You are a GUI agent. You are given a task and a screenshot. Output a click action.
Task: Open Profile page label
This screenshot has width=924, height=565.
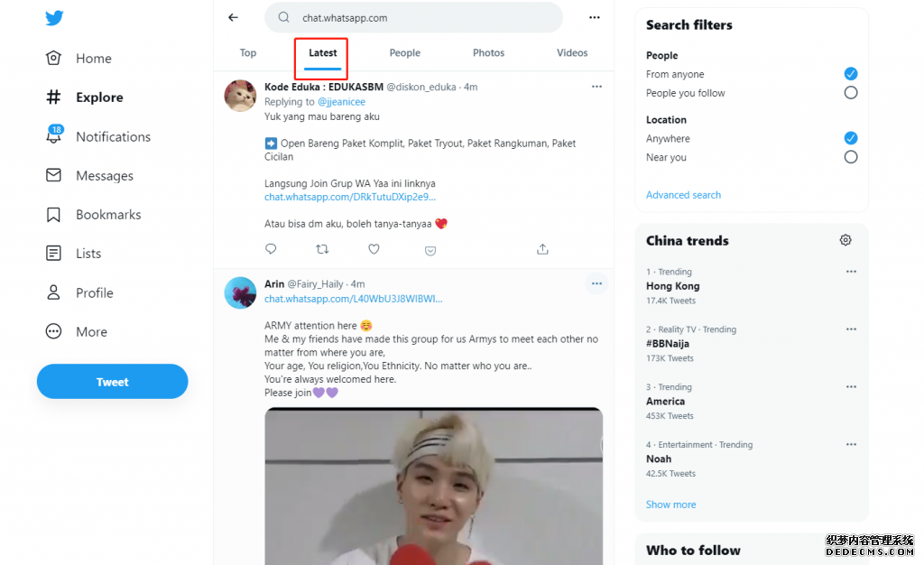coord(94,292)
